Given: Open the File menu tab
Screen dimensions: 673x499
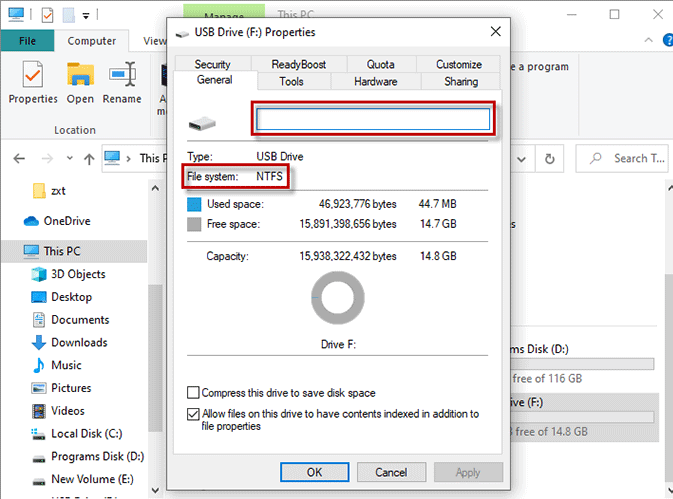Looking at the screenshot, I should (x=27, y=41).
